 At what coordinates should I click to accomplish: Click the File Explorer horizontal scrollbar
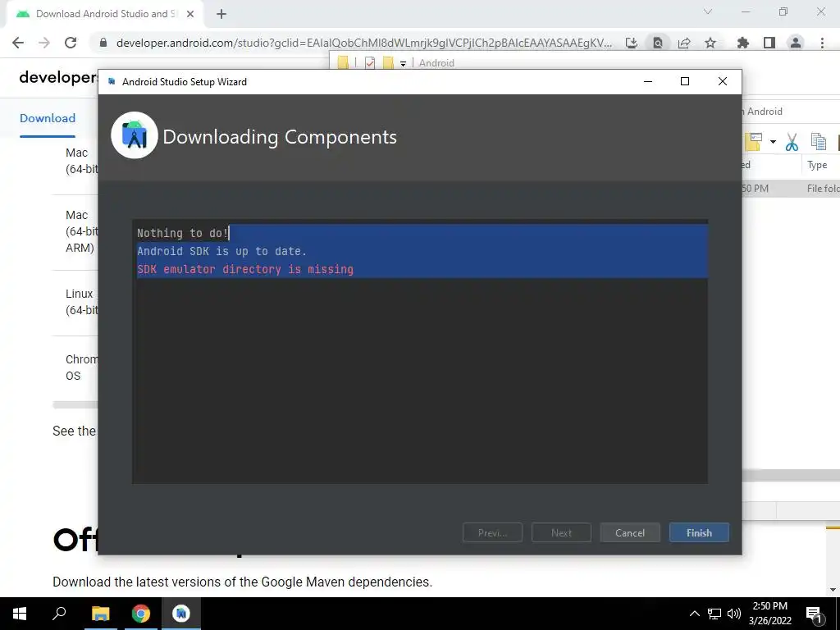click(791, 475)
